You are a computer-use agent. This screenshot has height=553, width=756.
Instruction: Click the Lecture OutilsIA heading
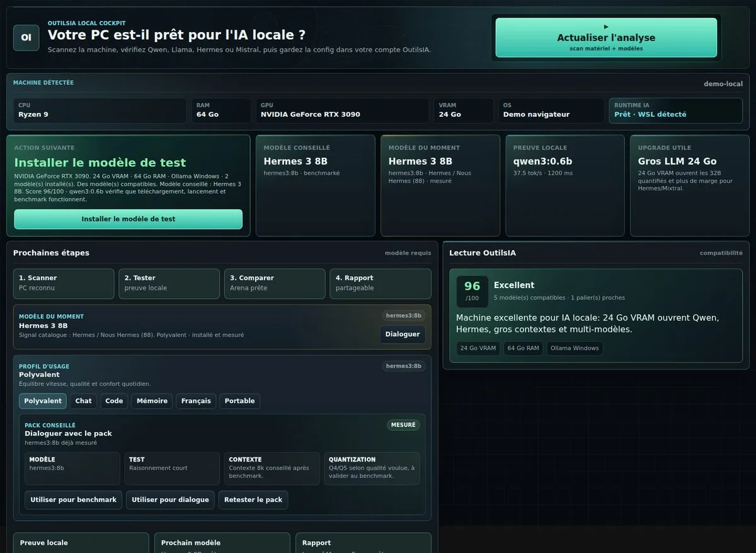(x=483, y=253)
